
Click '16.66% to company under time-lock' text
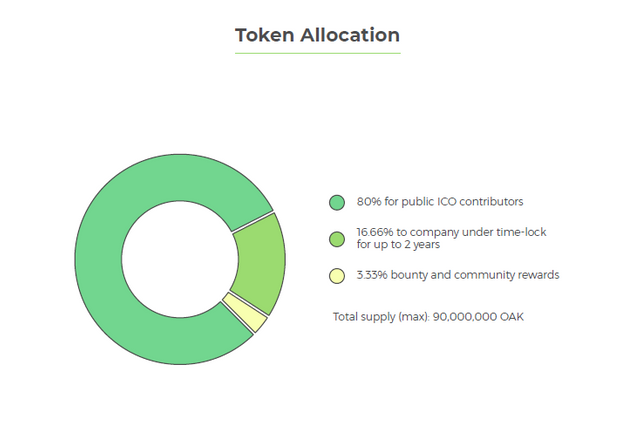pyautogui.click(x=451, y=232)
